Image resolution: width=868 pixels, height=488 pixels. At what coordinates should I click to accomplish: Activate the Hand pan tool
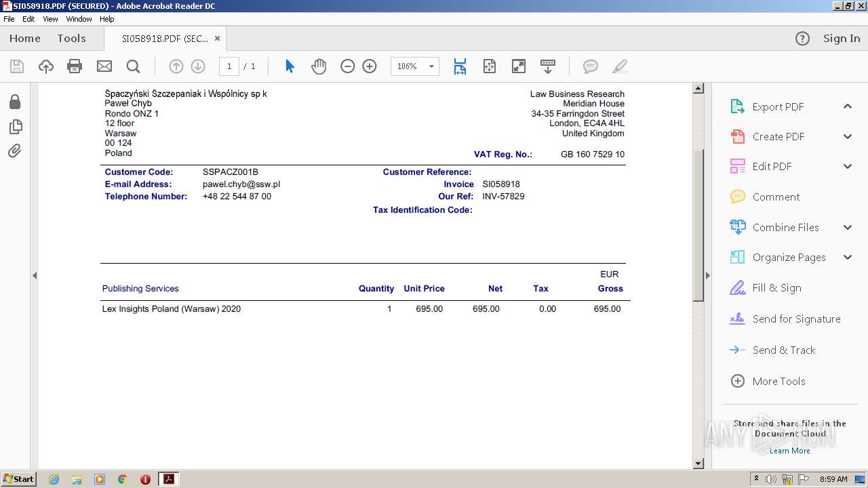318,66
